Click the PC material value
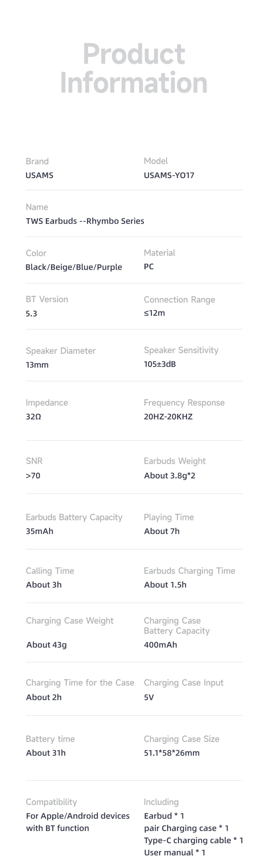268x868 pixels. pyautogui.click(x=149, y=266)
